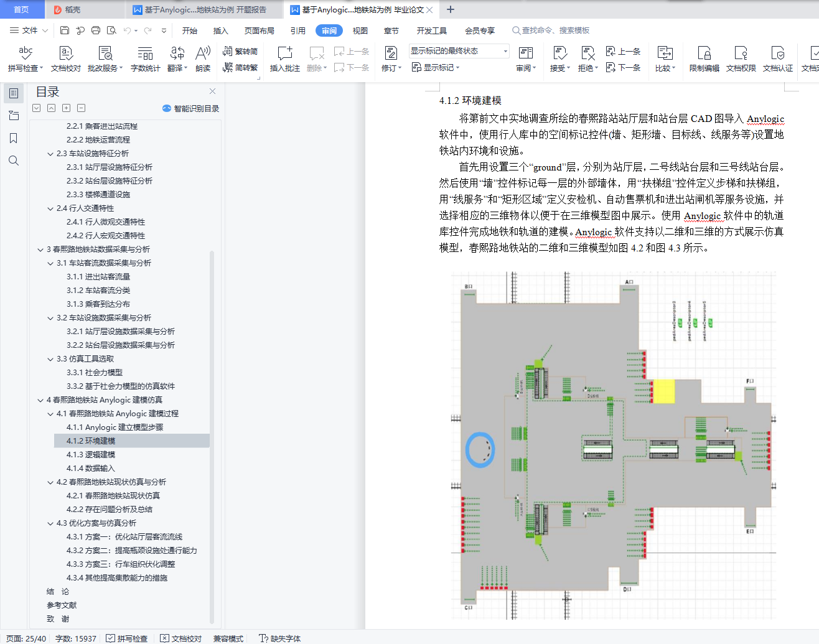819x644 pixels.
Task: Click the down-arrow box icon under 目录
Action: pyautogui.click(x=37, y=108)
